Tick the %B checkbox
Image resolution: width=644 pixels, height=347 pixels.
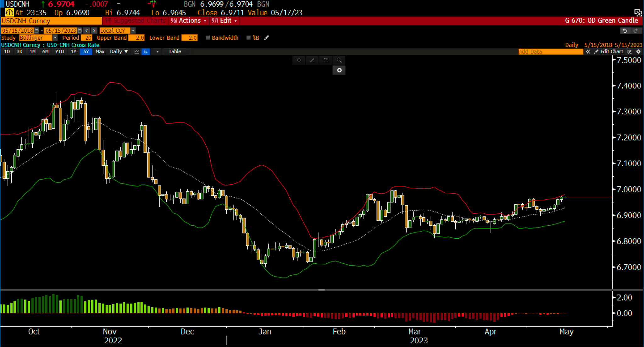(248, 38)
